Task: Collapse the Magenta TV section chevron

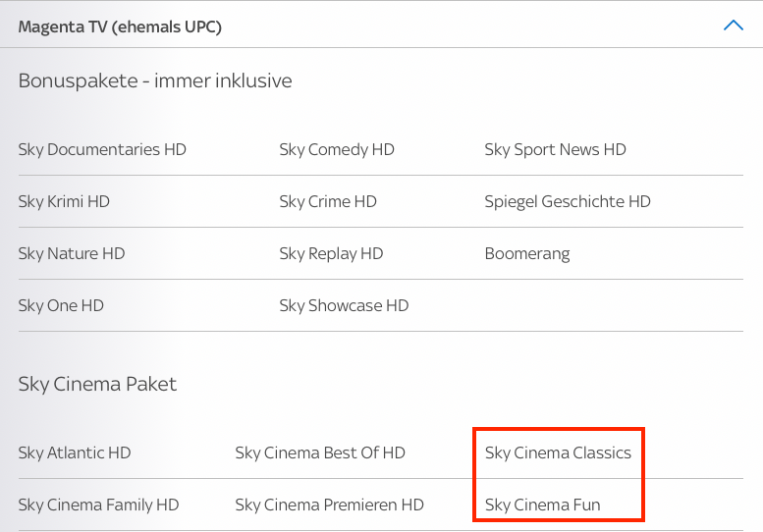Action: click(x=734, y=26)
